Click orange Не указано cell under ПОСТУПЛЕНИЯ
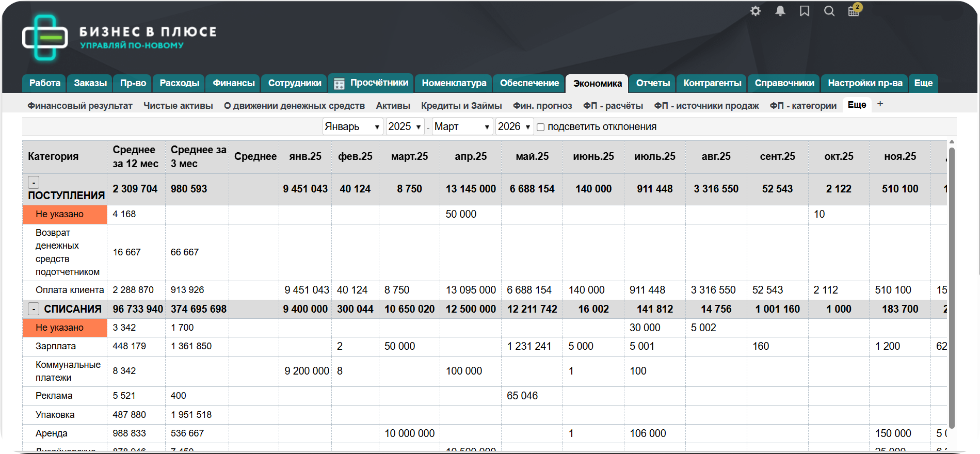 point(65,214)
